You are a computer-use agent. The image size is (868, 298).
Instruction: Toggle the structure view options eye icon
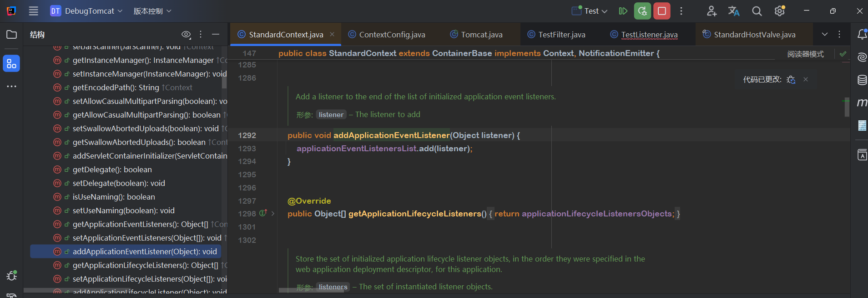click(186, 35)
